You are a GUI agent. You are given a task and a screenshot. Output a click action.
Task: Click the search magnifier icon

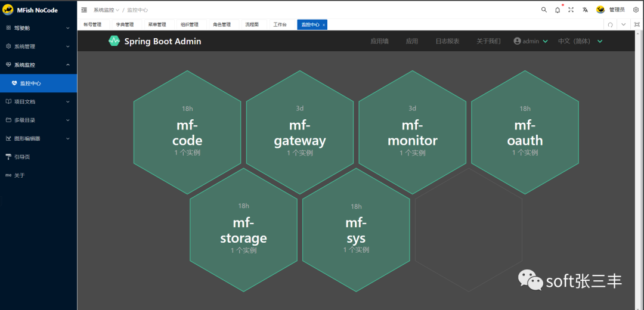544,10
